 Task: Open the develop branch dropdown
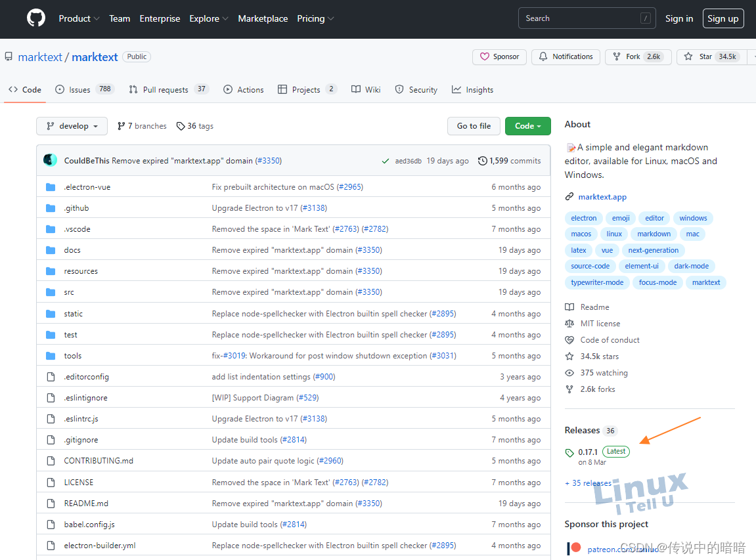click(x=72, y=126)
